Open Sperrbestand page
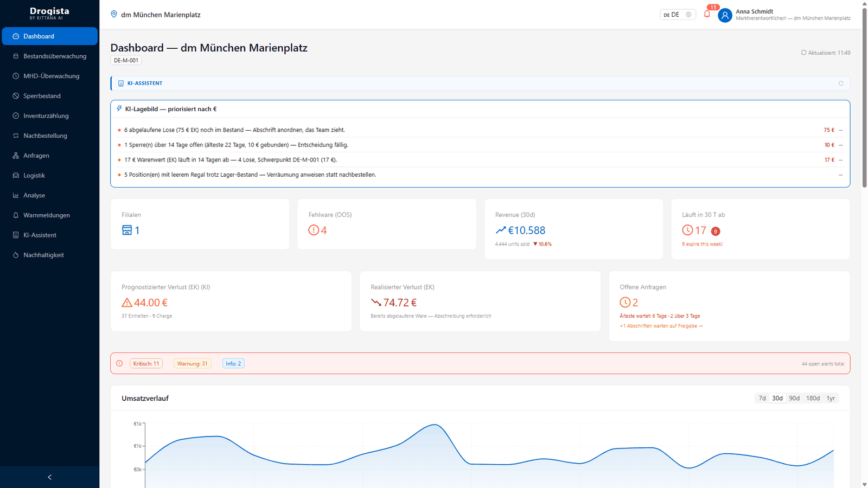868x488 pixels. pos(49,96)
